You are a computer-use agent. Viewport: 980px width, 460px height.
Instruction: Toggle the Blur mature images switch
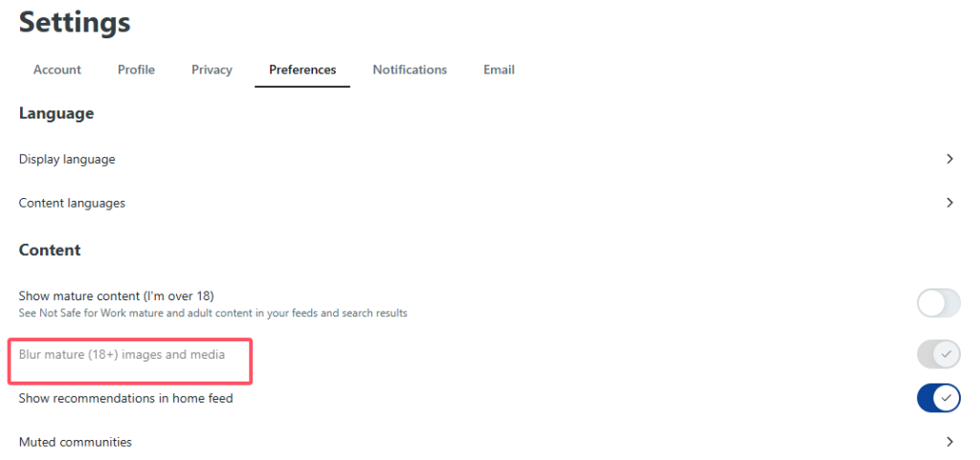(938, 355)
